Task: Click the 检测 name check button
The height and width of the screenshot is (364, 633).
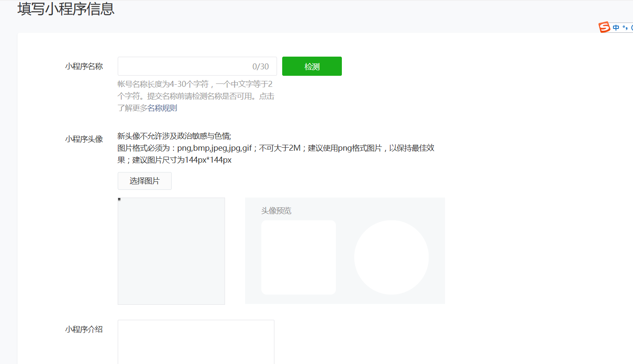Action: coord(312,66)
